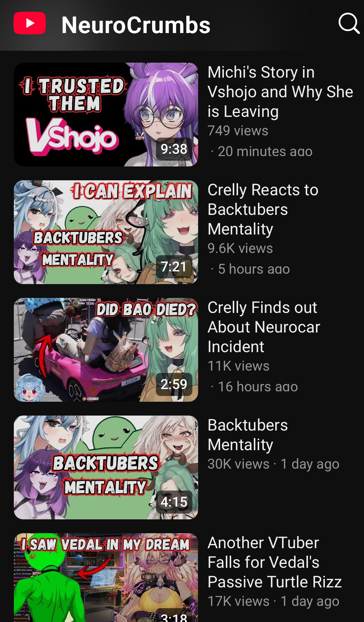
Task: Open the NeuroCrumbs channel title
Action: coord(136,25)
